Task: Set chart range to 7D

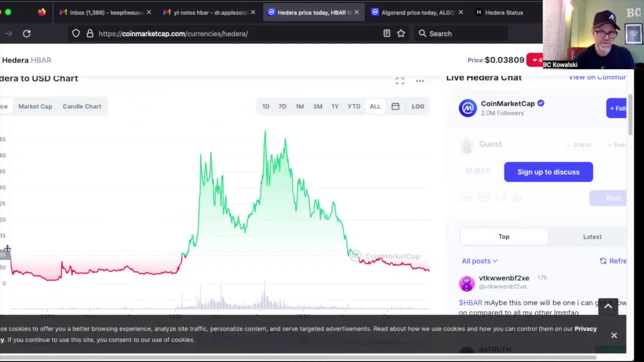Action: 282,106
